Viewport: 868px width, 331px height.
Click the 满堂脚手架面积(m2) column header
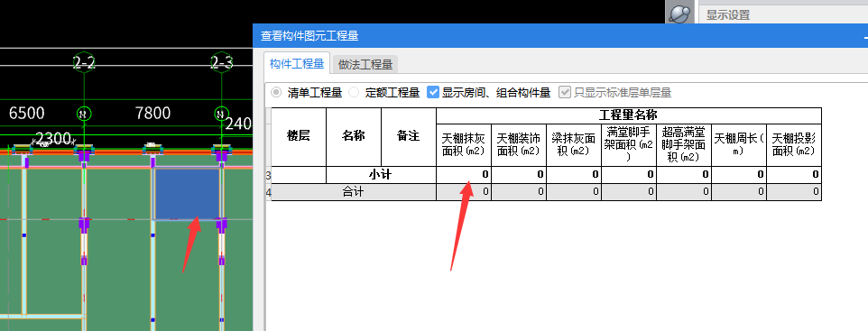click(x=629, y=144)
